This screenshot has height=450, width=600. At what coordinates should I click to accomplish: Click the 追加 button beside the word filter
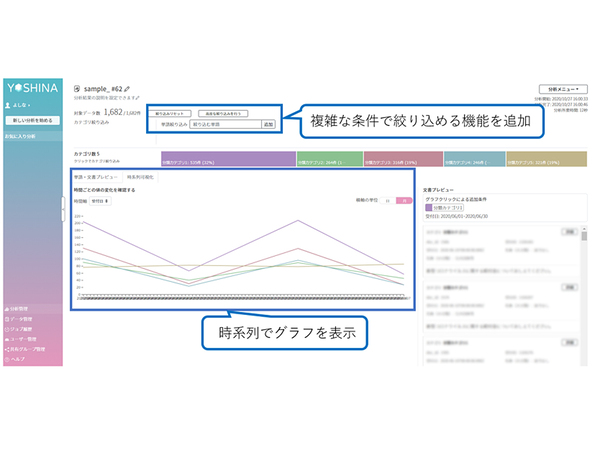(268, 124)
